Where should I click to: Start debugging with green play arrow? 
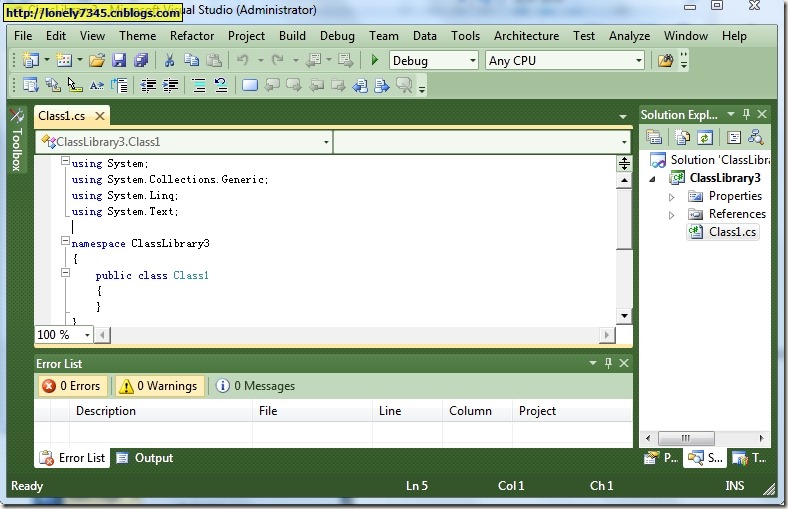click(374, 60)
